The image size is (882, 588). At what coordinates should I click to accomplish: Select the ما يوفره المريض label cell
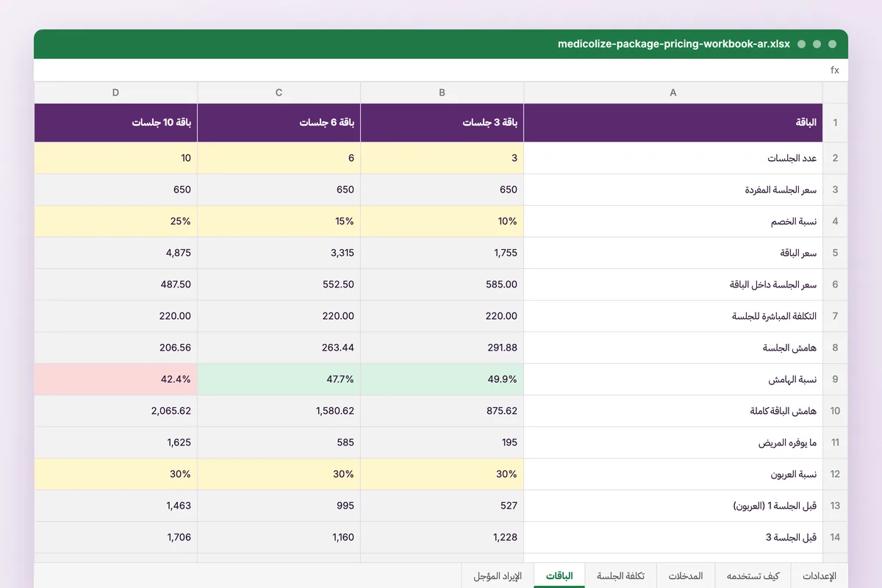(x=673, y=442)
